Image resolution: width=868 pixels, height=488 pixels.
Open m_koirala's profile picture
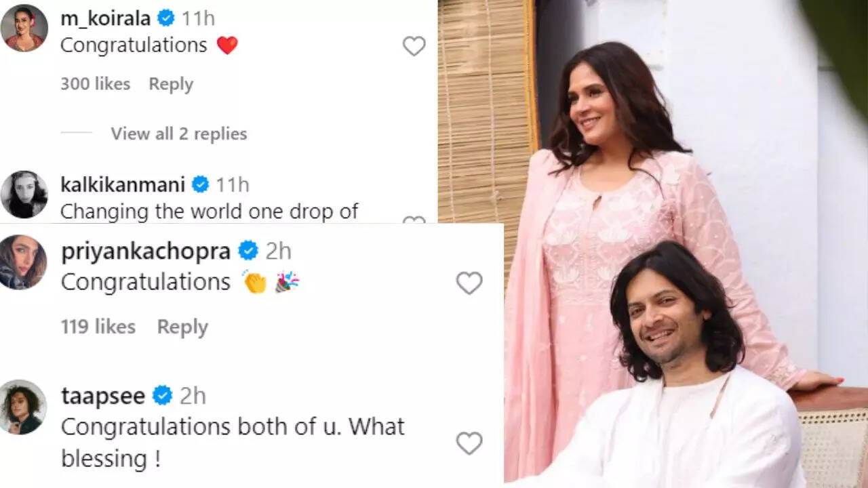tap(24, 28)
